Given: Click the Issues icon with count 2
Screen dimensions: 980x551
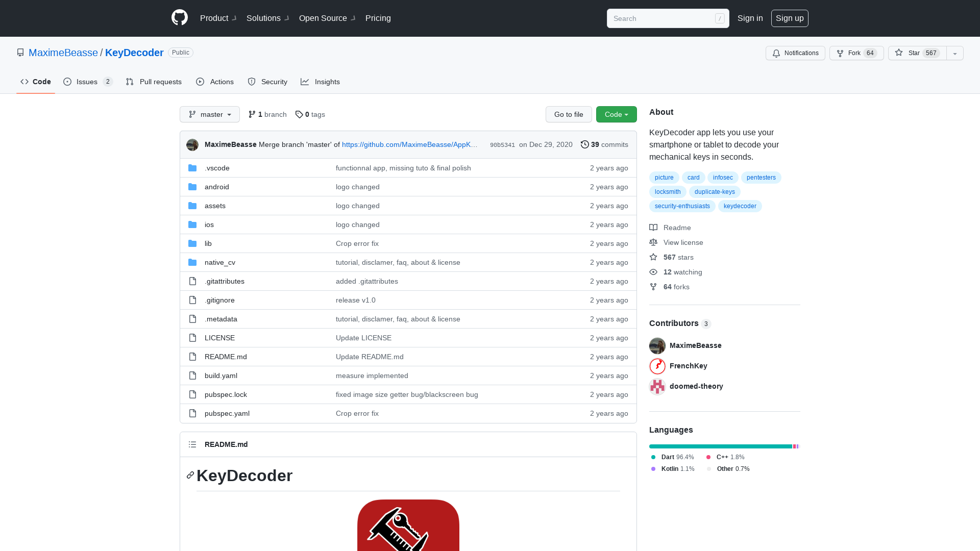Looking at the screenshot, I should point(87,82).
